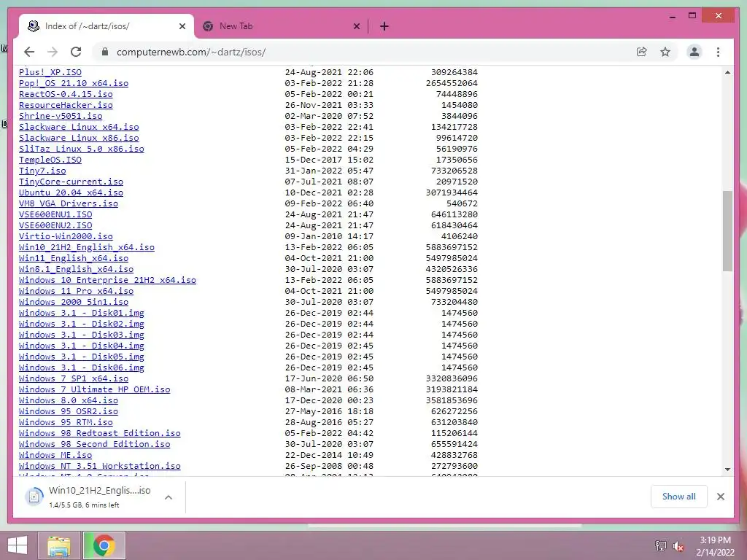Image resolution: width=747 pixels, height=560 pixels.
Task: Download Ubuntu 20.04 x64.iso
Action: [71, 192]
